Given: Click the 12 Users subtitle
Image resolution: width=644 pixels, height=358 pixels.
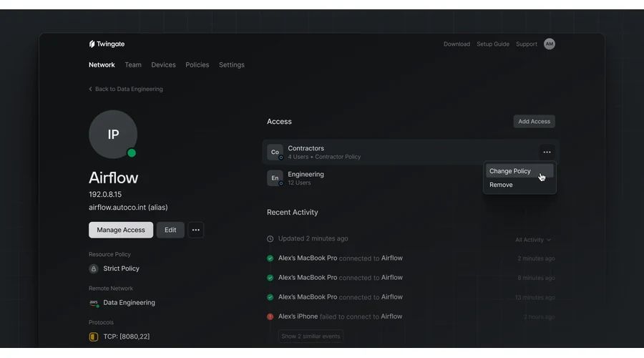Looking at the screenshot, I should click(x=299, y=183).
